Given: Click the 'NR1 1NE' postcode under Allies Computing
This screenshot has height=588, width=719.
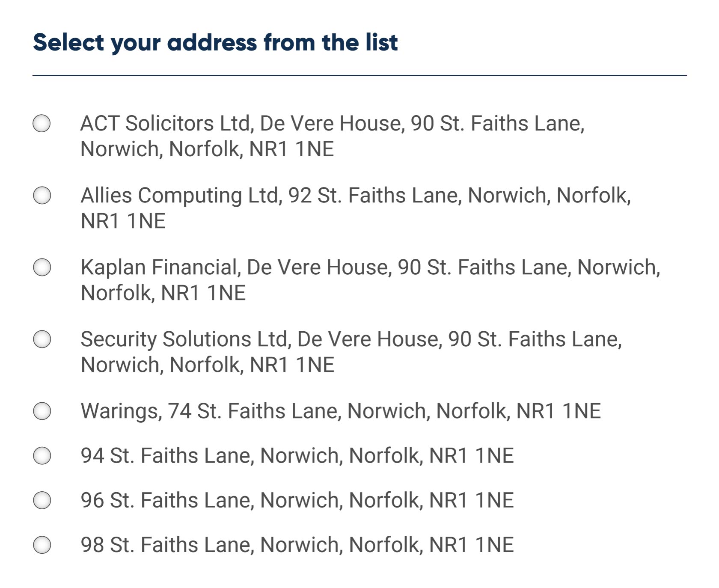Looking at the screenshot, I should (123, 221).
